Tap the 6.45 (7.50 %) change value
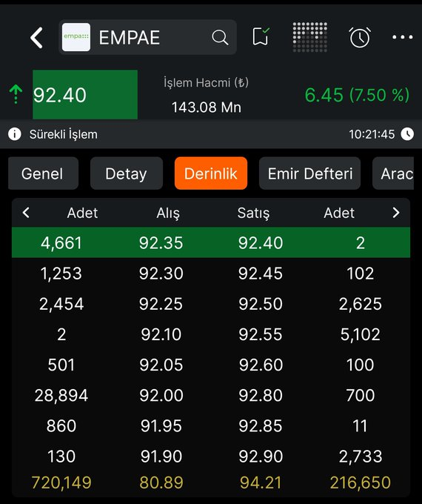The width and height of the screenshot is (422, 504). [357, 95]
